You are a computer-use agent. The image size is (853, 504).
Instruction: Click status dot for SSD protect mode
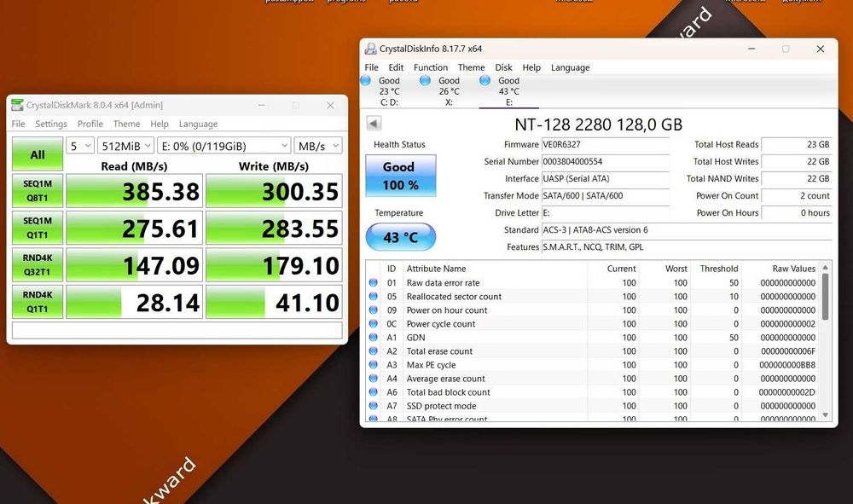374,406
